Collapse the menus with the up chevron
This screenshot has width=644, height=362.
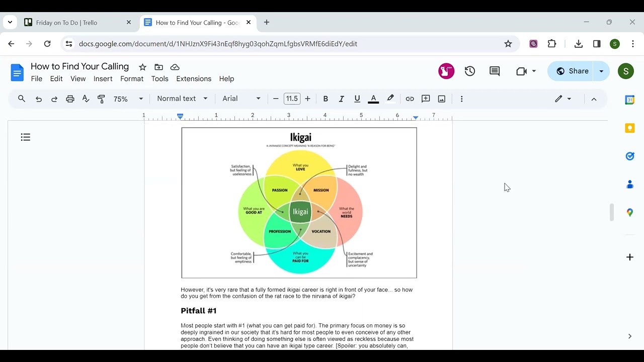594,99
